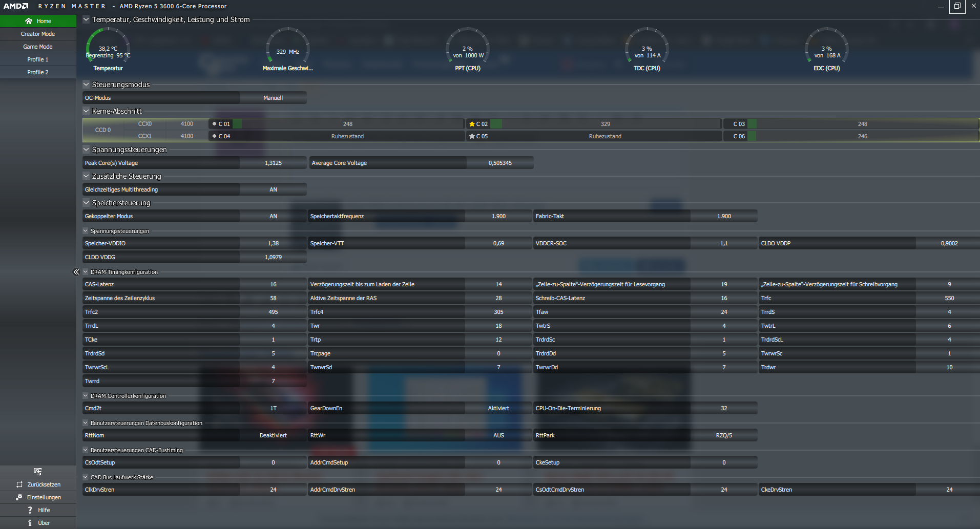Click the PPT (CPU) gauge
The height and width of the screenshot is (529, 980).
(468, 50)
